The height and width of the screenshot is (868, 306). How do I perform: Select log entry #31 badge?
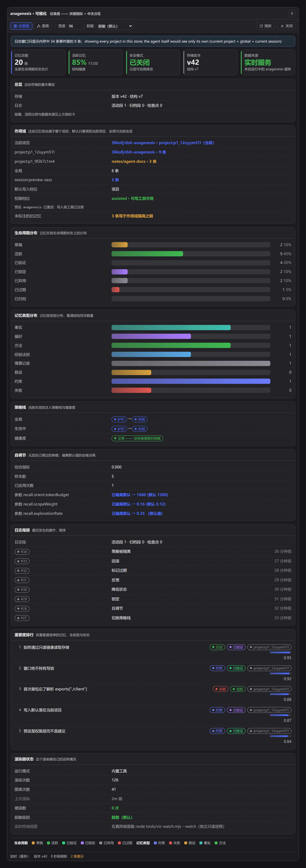click(x=22, y=580)
